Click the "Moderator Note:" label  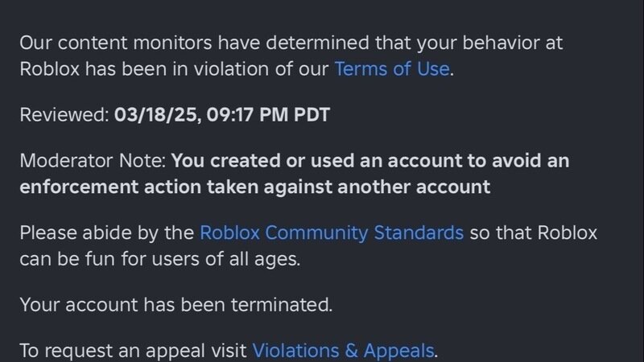pyautogui.click(x=93, y=161)
